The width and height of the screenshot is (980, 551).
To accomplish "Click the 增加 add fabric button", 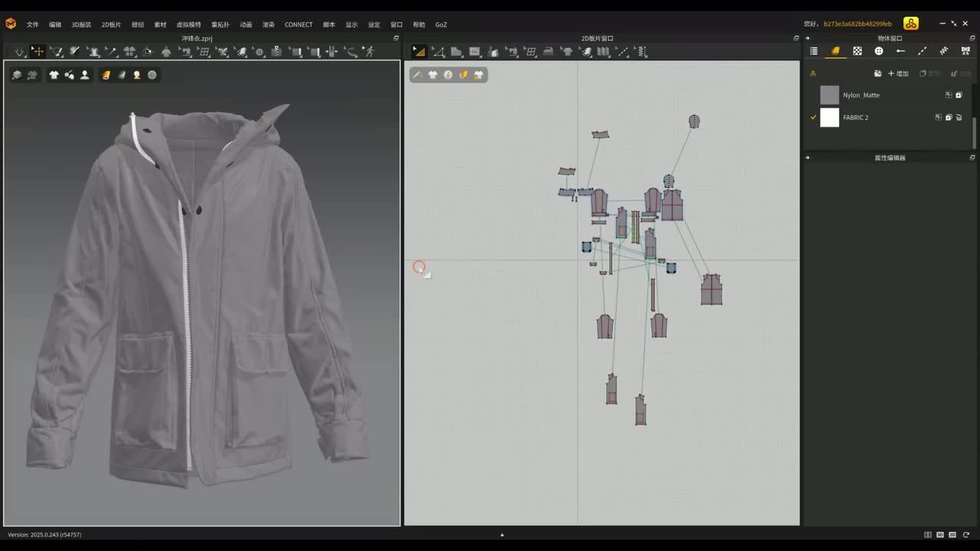I will (x=898, y=73).
